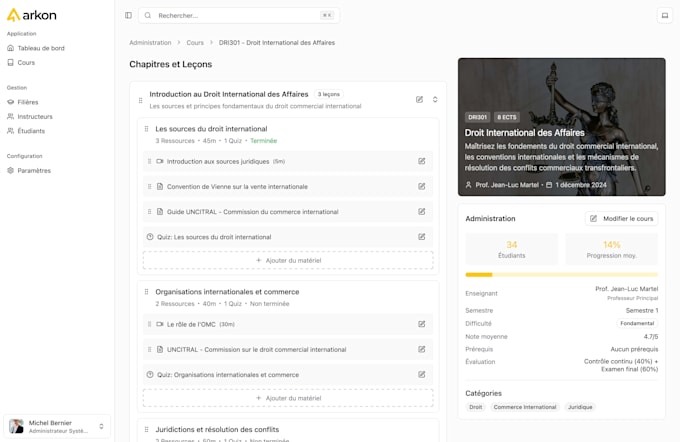Edit Introduction aux sources juridiques video
This screenshot has height=442, width=680.
pyautogui.click(x=422, y=161)
